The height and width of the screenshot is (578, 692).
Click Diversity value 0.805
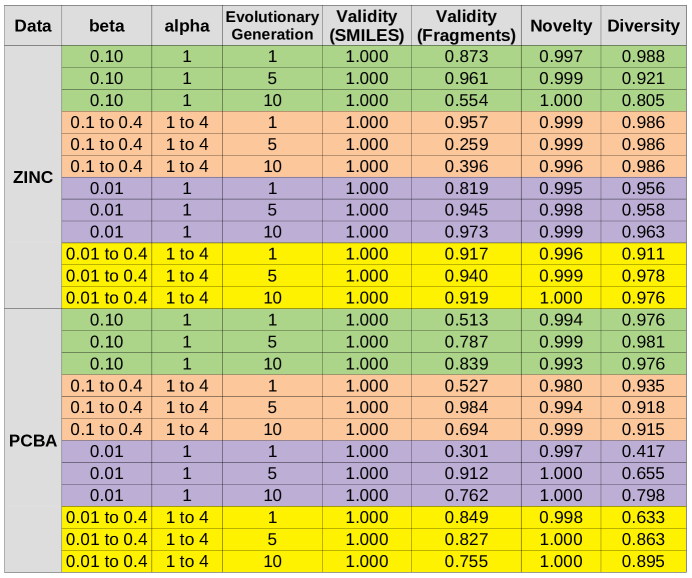[643, 101]
